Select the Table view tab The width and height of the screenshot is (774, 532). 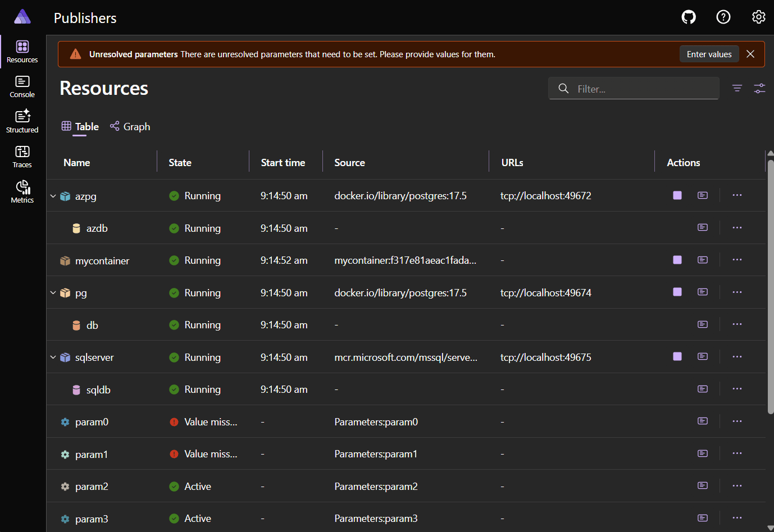click(x=80, y=126)
